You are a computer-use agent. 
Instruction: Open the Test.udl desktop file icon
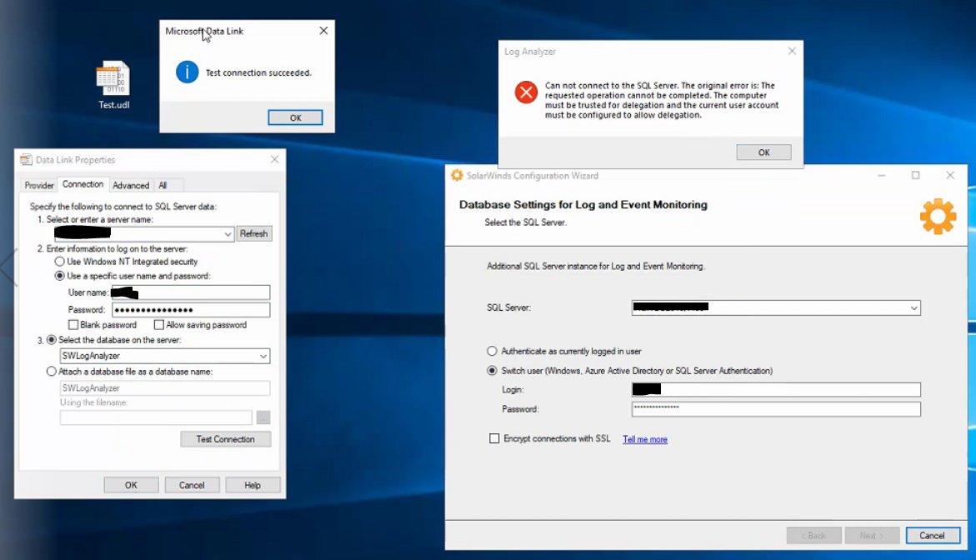[113, 79]
